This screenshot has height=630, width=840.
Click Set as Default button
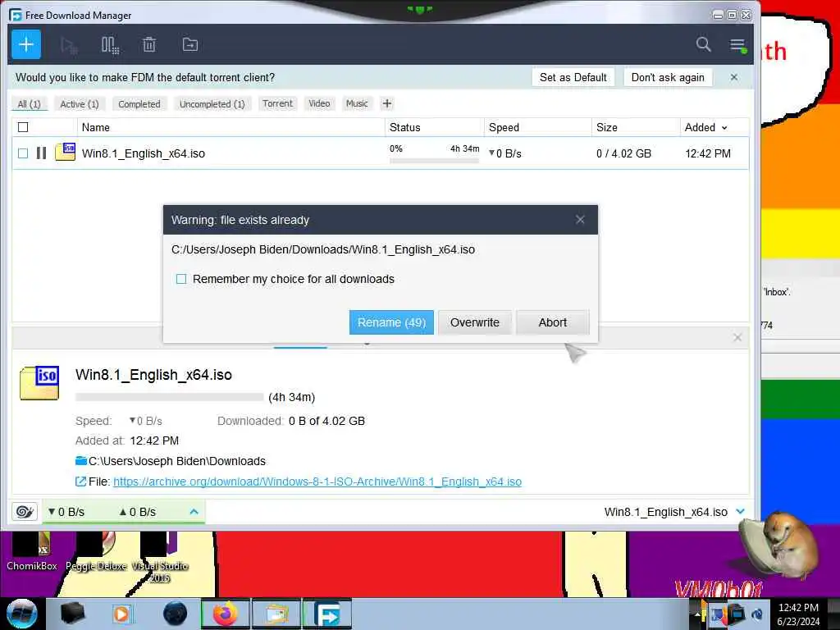(573, 77)
